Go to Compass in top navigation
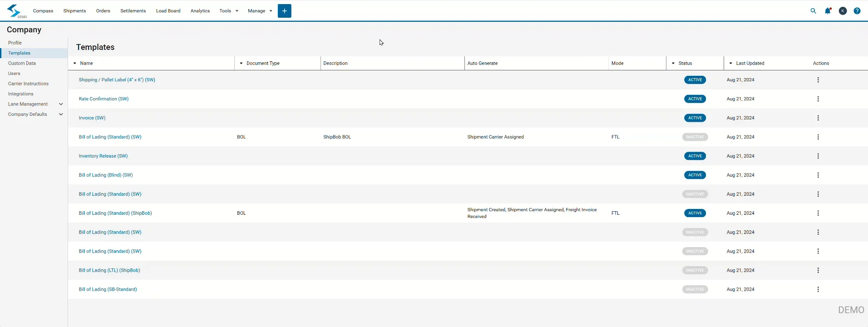Screen dimensions: 868x327 click(43, 11)
